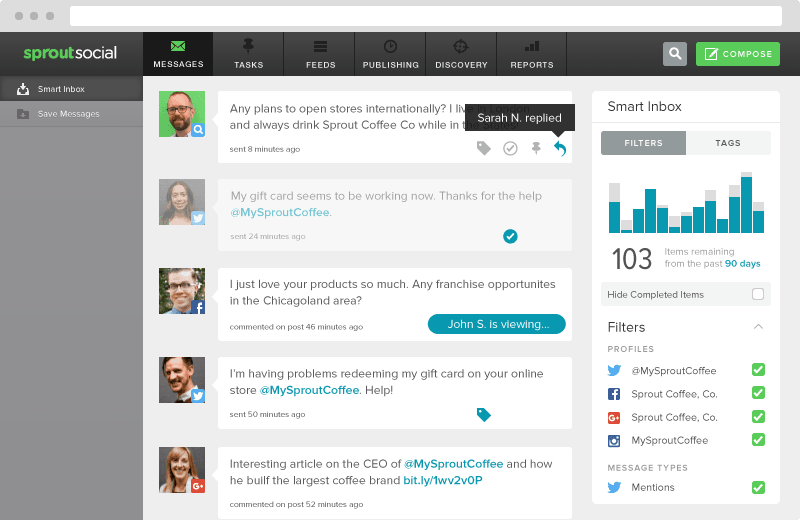Viewport: 800px width, 520px height.
Task: Click the Facebook icon beside Sprout Coffee, Co.
Action: coord(614,394)
